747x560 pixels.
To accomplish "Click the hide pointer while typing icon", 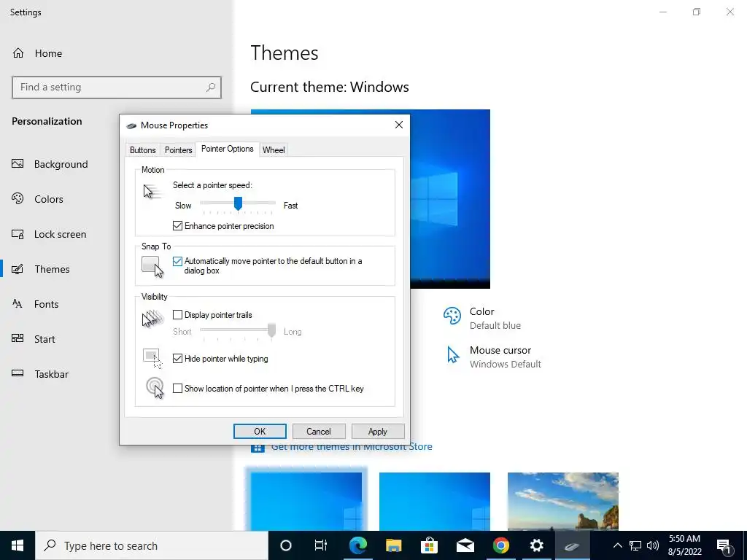I will [x=153, y=359].
